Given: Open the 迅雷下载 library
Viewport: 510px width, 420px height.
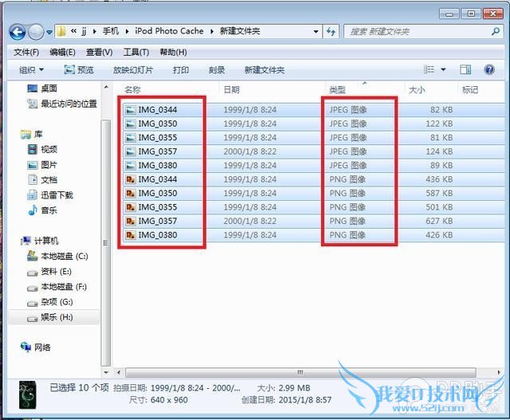Looking at the screenshot, I should 50,195.
